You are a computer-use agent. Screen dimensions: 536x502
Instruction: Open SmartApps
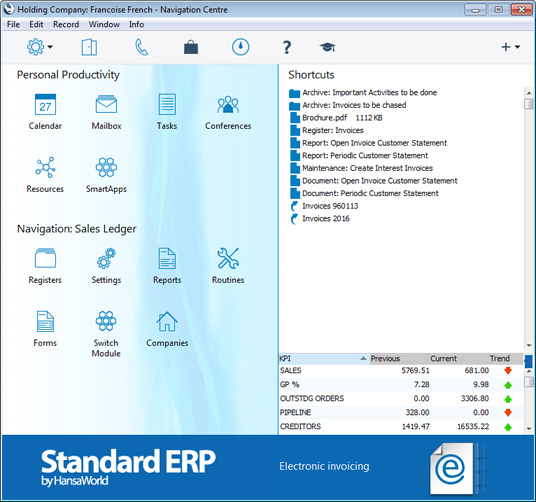[106, 167]
